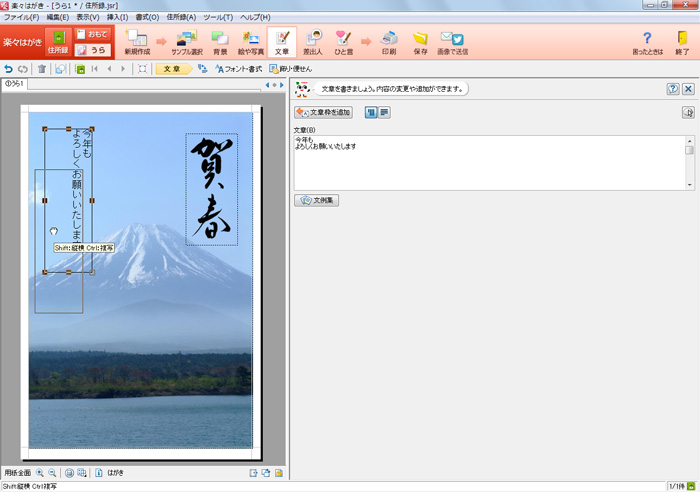Select the 背景 background tool
The width and height of the screenshot is (700, 492).
220,42
